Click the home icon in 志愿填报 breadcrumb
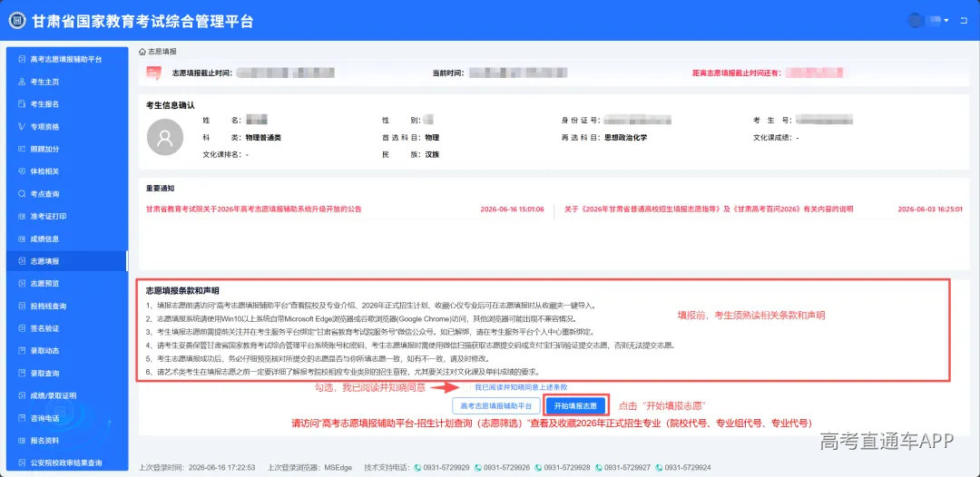Viewport: 980px width, 477px height. [x=142, y=52]
